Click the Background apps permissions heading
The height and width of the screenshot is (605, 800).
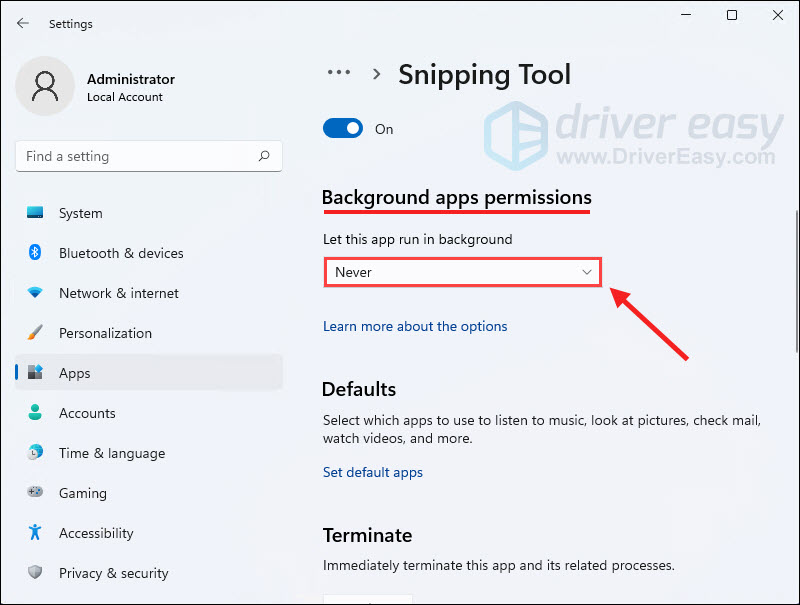(457, 198)
